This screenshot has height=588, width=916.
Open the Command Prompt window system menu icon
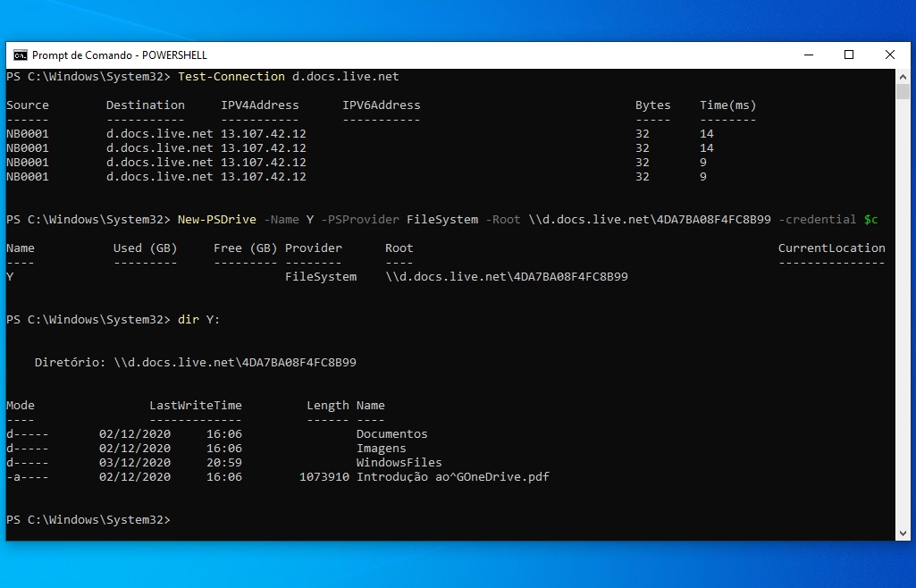[20, 55]
